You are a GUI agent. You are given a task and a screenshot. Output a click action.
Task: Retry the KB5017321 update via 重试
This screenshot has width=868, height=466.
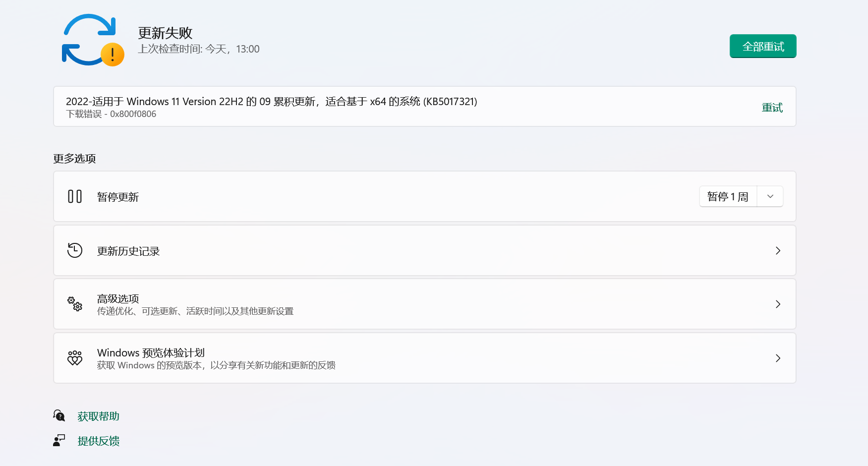[772, 108]
